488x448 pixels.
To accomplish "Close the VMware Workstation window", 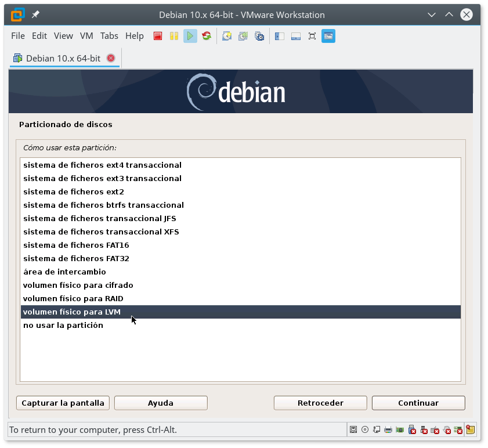I will point(467,15).
